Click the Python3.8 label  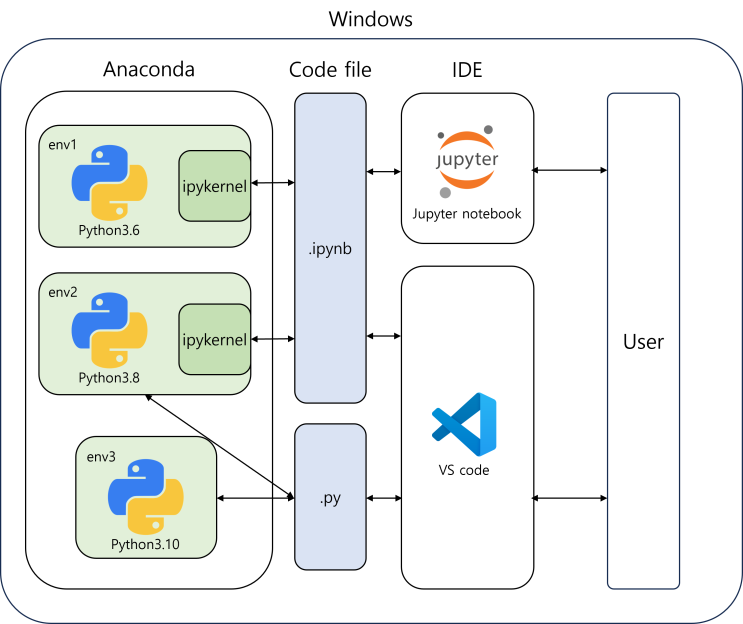(109, 378)
